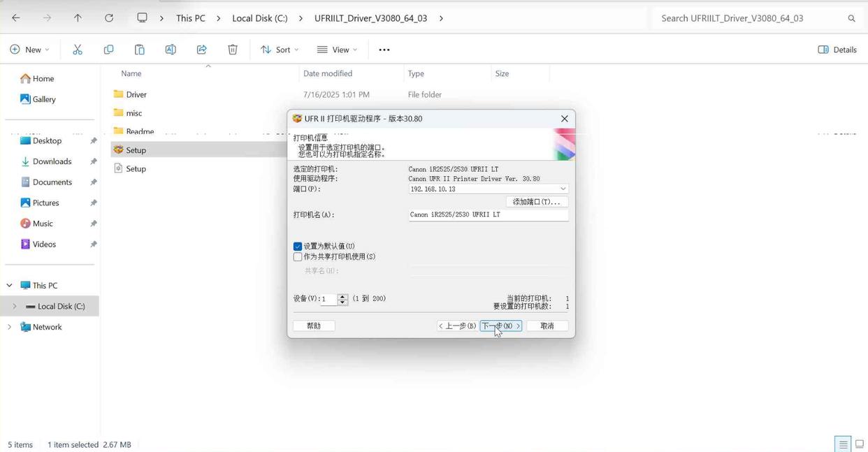Enable 作为共享打印机使用(S) shared printer option

coord(298,256)
